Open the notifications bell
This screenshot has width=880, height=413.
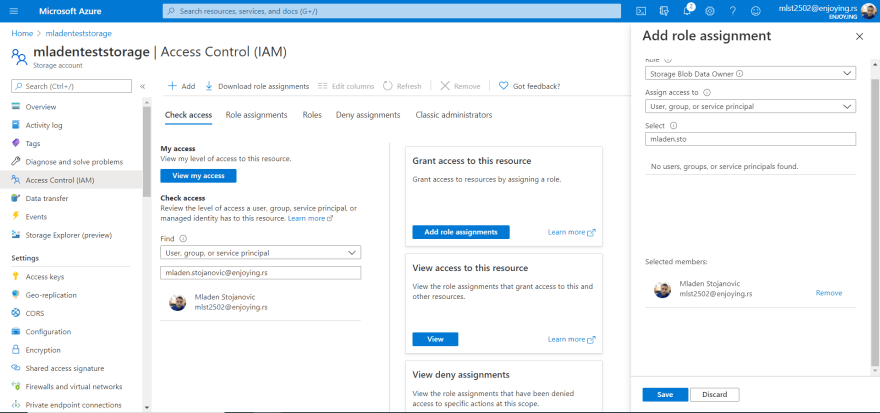click(x=688, y=11)
